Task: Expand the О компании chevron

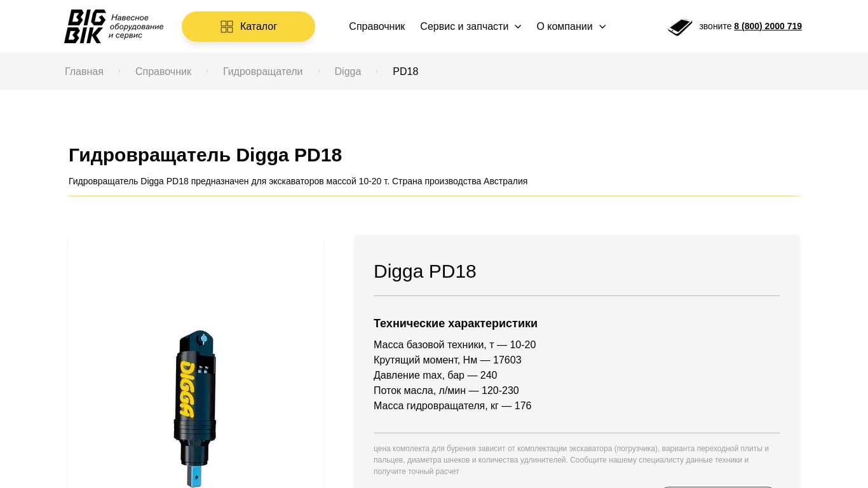Action: pyautogui.click(x=602, y=27)
